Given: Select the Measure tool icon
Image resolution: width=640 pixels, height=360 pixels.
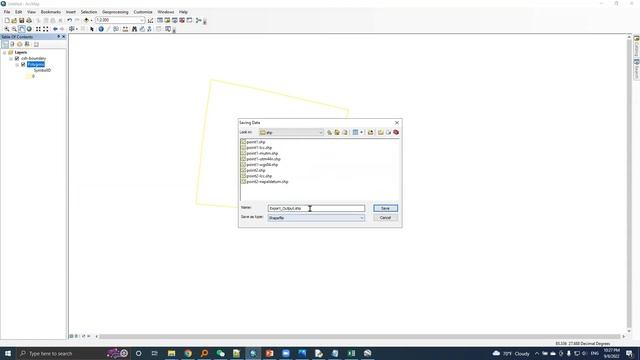Looking at the screenshot, I should [125, 29].
